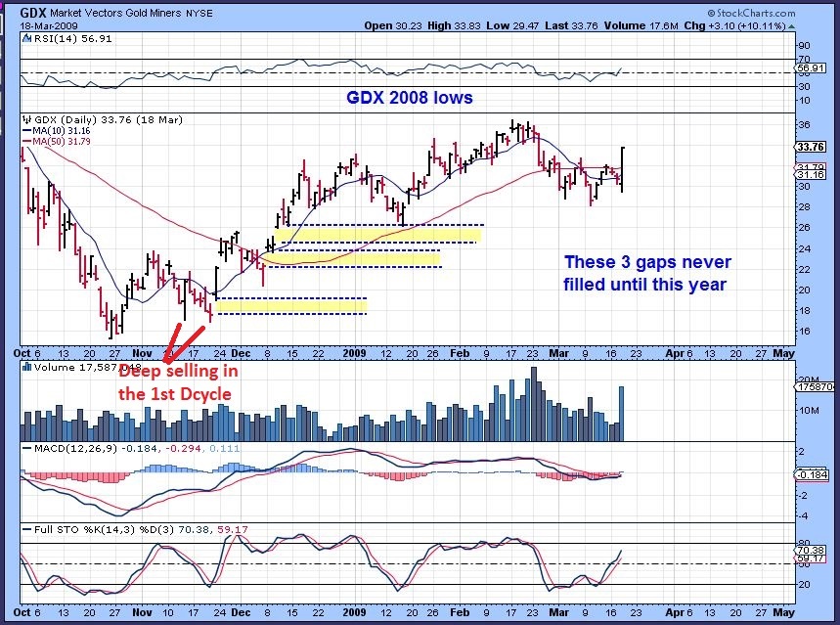Click the copyright symbol before StockCharts.com
Screen dimensions: 840x625
coord(712,13)
